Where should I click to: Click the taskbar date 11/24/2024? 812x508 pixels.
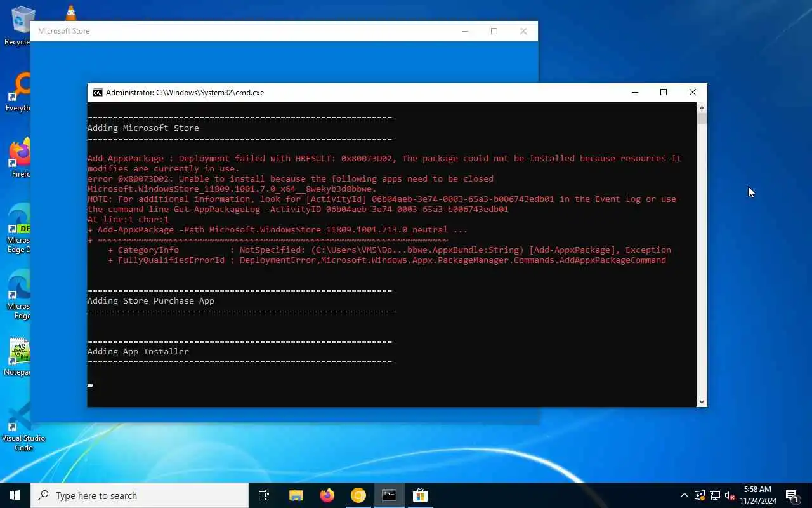click(757, 501)
